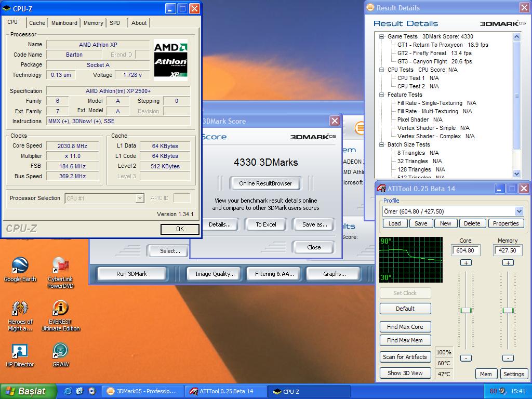Decrease Memory clock with minus button
This screenshot has height=399, width=532.
[508, 358]
